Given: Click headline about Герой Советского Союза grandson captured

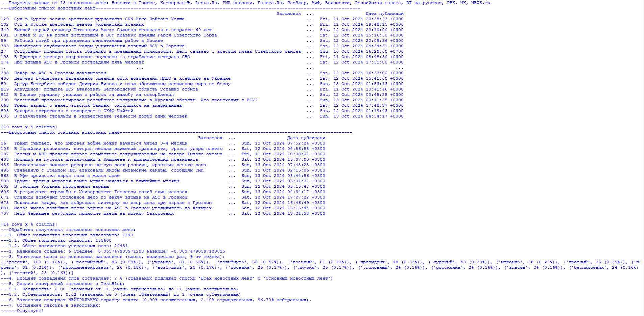Looking at the screenshot, I should [115, 35].
